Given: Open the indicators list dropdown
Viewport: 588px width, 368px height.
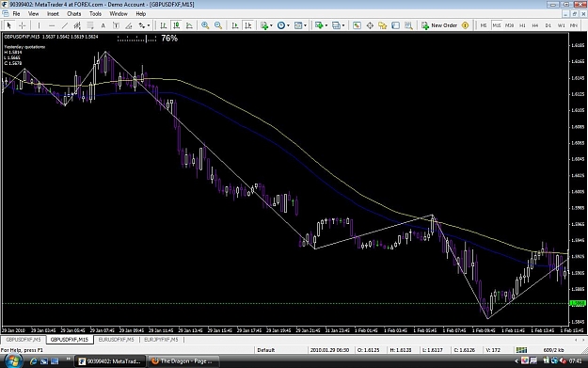Looking at the screenshot, I should coord(266,25).
